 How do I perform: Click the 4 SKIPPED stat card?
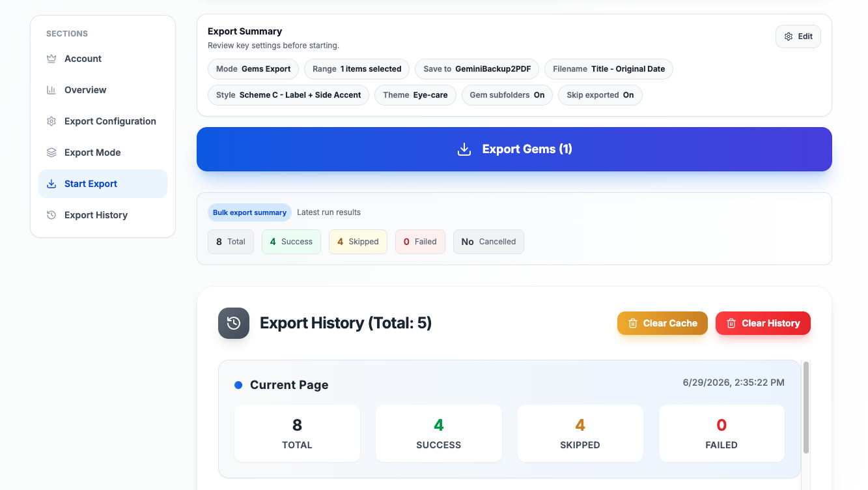coord(580,433)
